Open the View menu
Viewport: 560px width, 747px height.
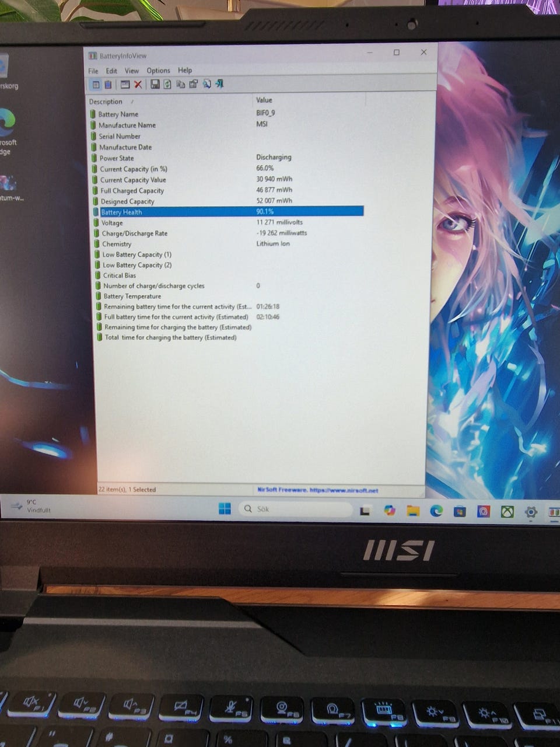pyautogui.click(x=132, y=71)
